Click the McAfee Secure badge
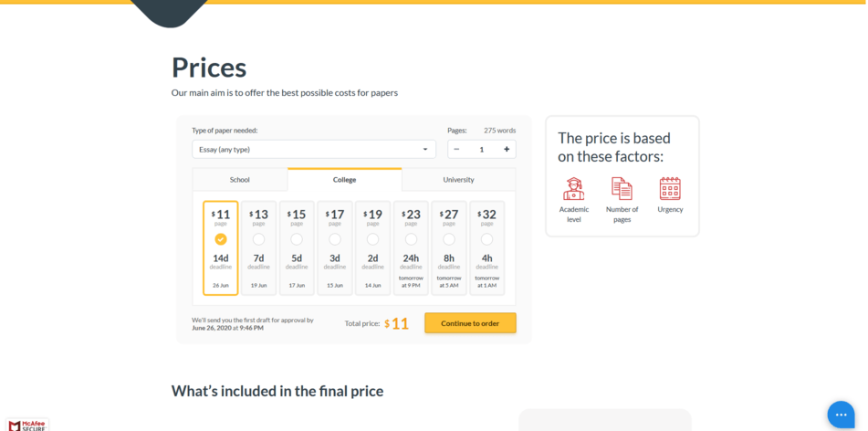 pyautogui.click(x=27, y=425)
